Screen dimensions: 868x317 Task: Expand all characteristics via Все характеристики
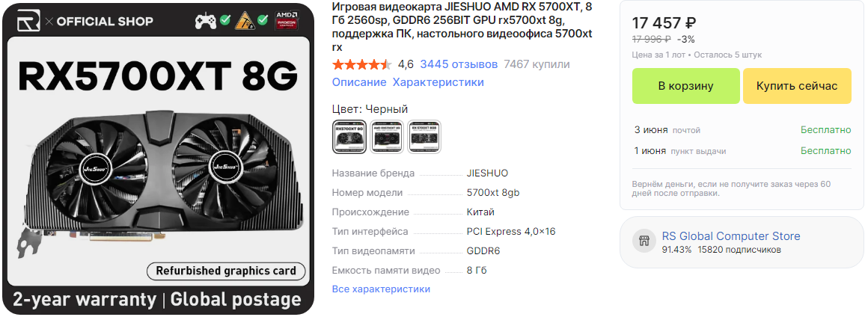click(x=381, y=289)
